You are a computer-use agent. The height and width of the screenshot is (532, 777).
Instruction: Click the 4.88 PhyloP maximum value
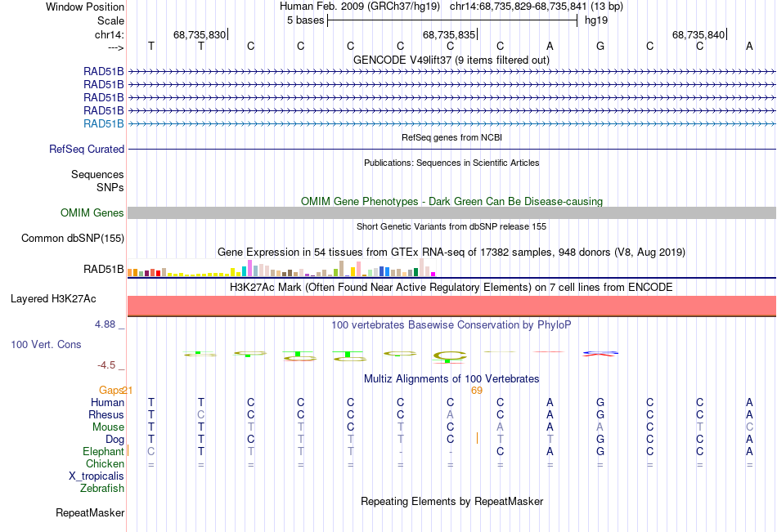point(105,324)
